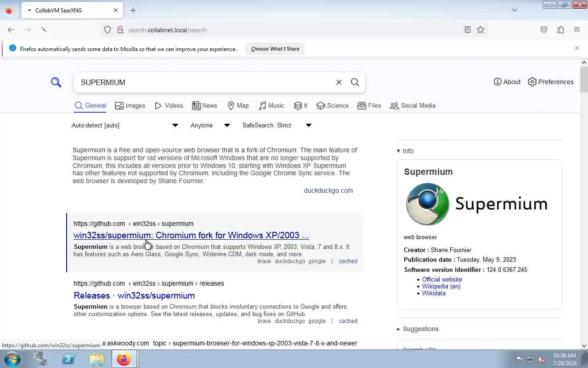Click the Choose What I Share button

pos(275,49)
